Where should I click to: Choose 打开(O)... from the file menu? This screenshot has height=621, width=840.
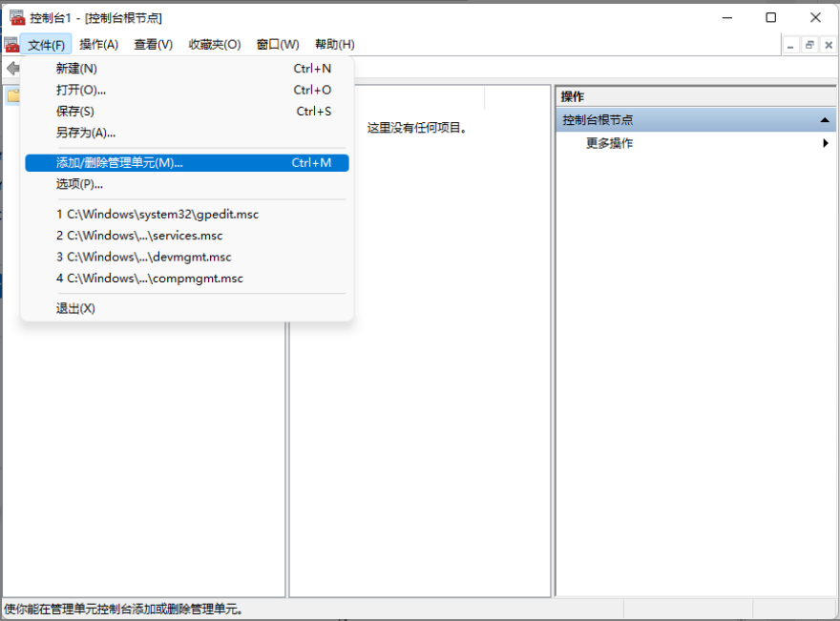pyautogui.click(x=187, y=90)
